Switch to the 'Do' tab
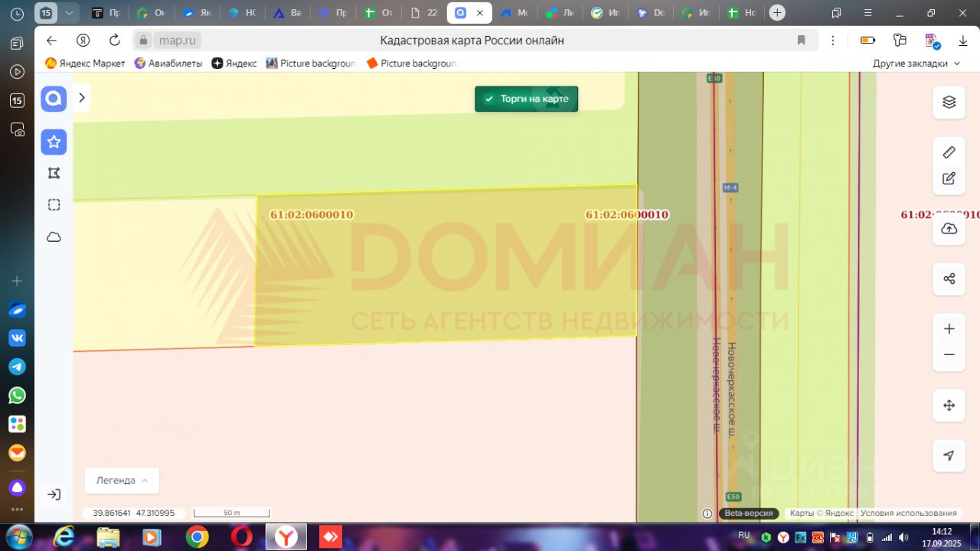The height and width of the screenshot is (551, 980). point(651,13)
